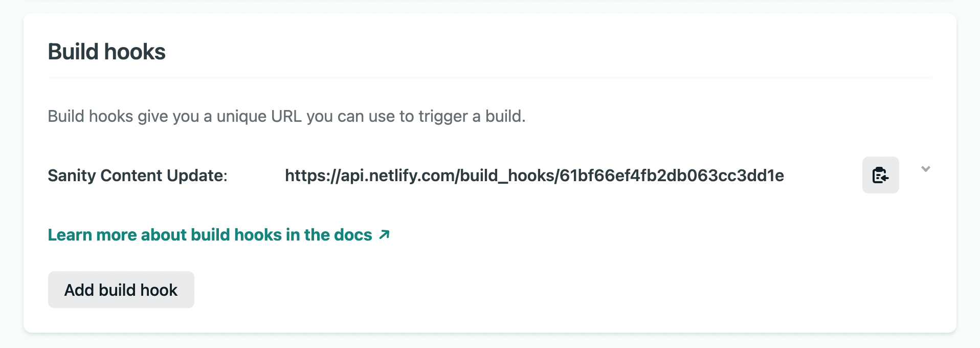Select the build hook URL text
Viewport: 980px width, 348px height.
pos(534,176)
